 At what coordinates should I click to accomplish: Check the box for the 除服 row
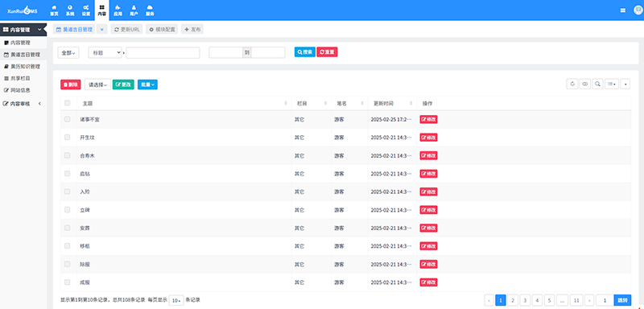[68, 264]
